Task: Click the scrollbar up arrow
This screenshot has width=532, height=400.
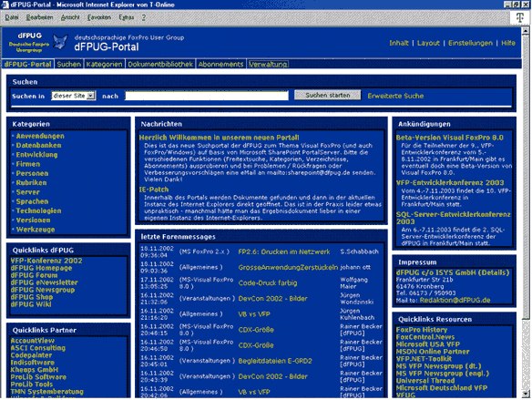Action: [x=526, y=31]
